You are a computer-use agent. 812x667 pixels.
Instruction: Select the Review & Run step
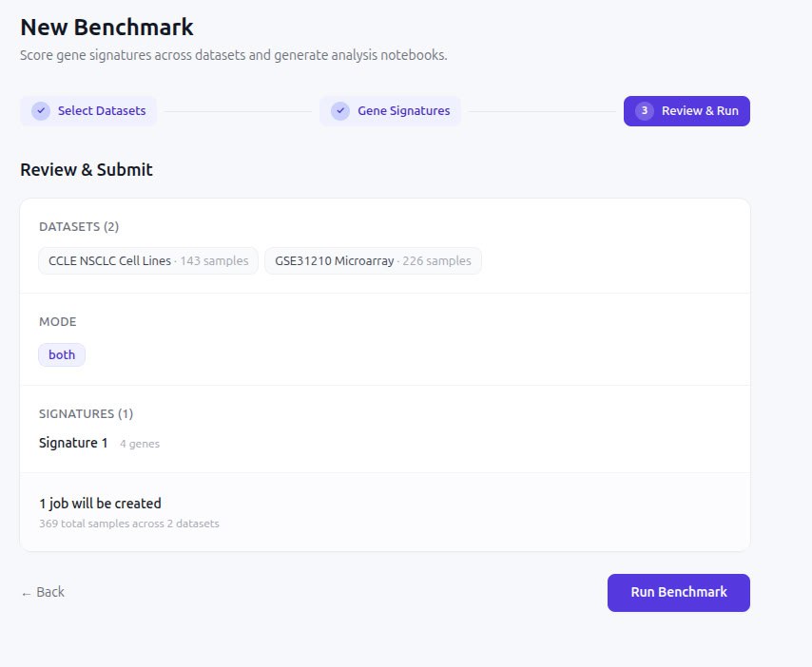click(686, 111)
